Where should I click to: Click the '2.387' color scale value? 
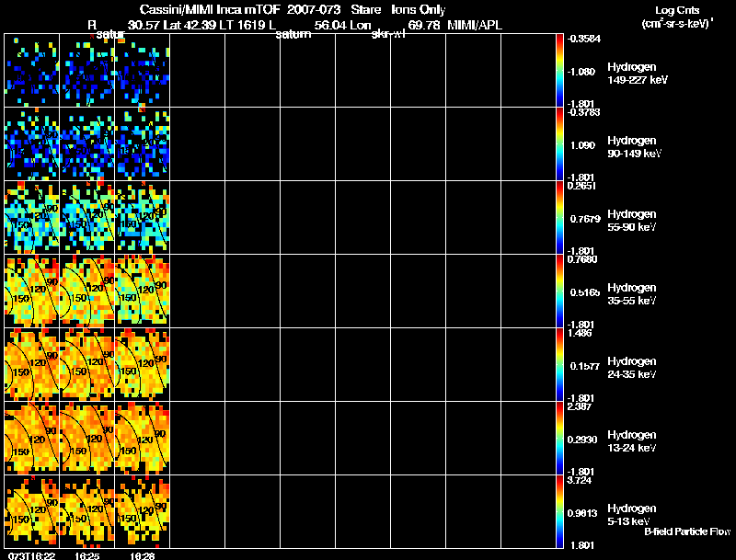point(580,406)
